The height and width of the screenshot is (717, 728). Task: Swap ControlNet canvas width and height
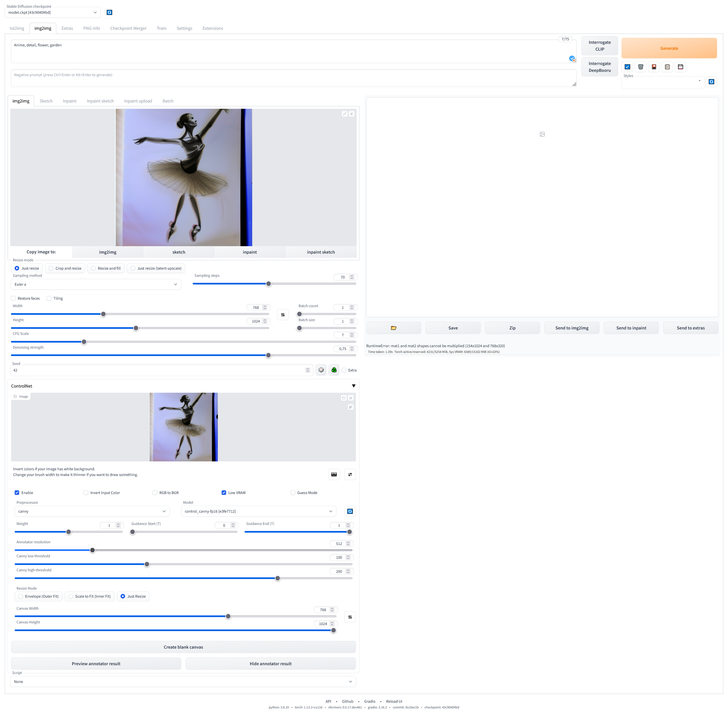[x=350, y=617]
